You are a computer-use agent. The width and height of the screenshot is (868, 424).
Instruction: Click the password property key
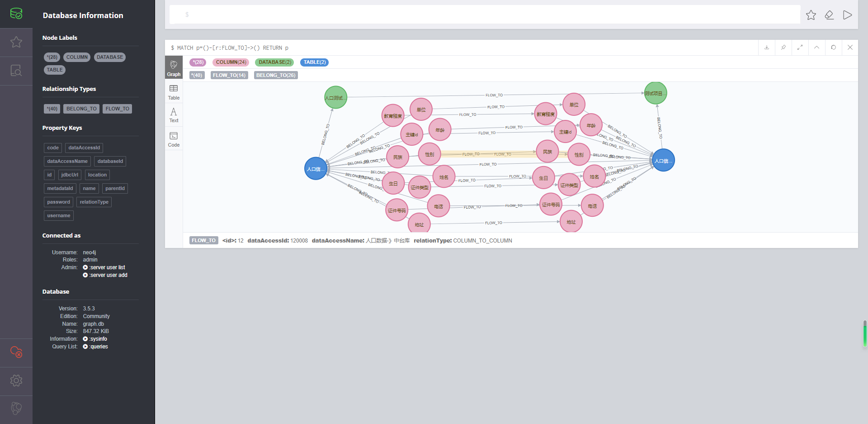tap(59, 202)
